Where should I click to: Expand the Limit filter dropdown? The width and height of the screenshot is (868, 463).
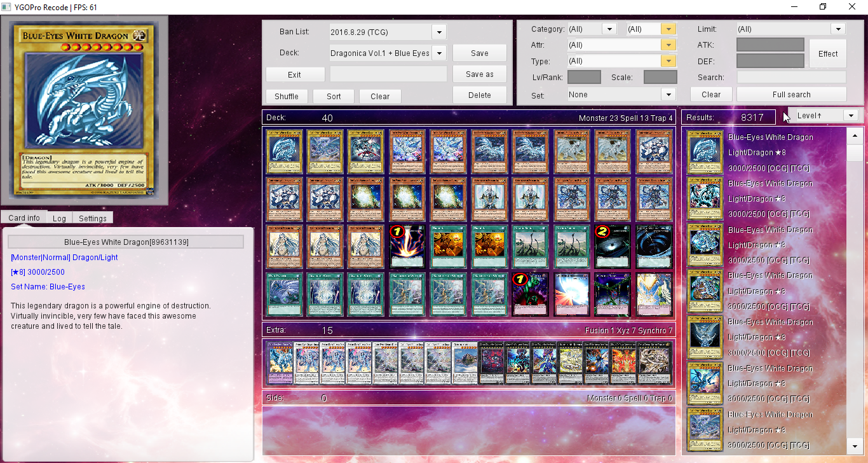click(x=790, y=29)
